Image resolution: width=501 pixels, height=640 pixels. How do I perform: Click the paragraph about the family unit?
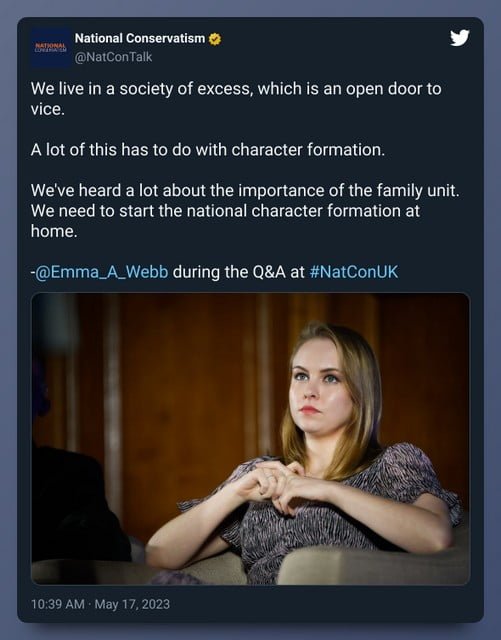pos(245,211)
